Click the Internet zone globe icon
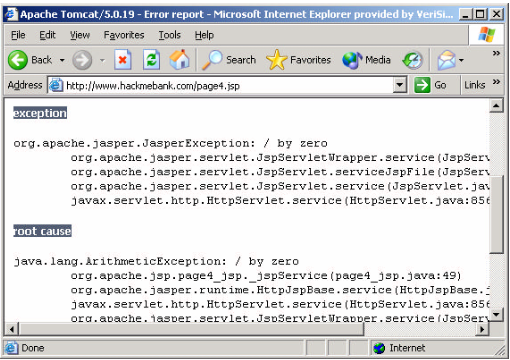This screenshot has width=510, height=360. click(x=379, y=348)
